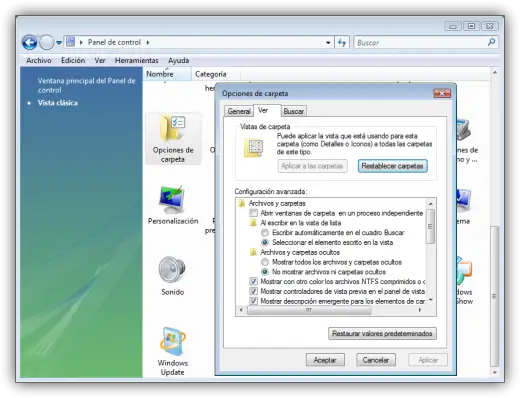This screenshot has height=398, width=520.
Task: Click the settings list horizontal scrollbar thumb
Action: [x=309, y=310]
